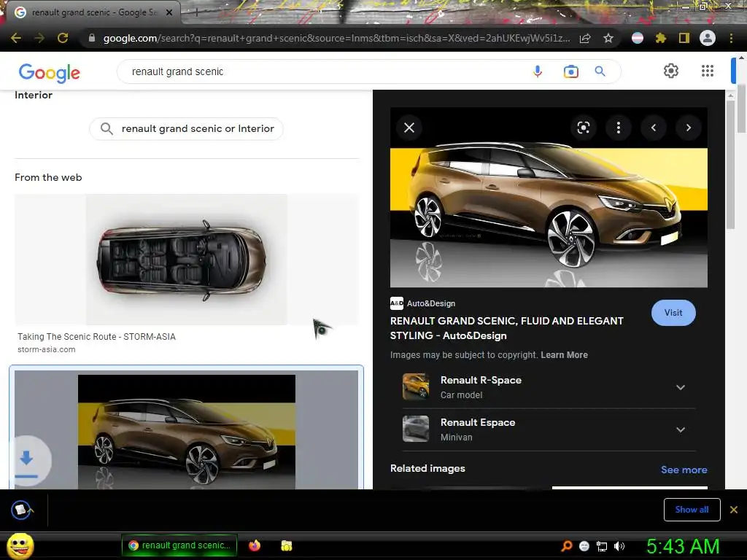Click the Google logo
747x560 pixels.
(50, 72)
